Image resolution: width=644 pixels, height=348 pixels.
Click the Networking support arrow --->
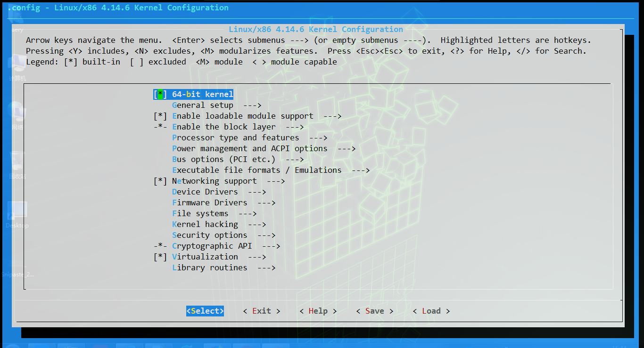pos(276,181)
